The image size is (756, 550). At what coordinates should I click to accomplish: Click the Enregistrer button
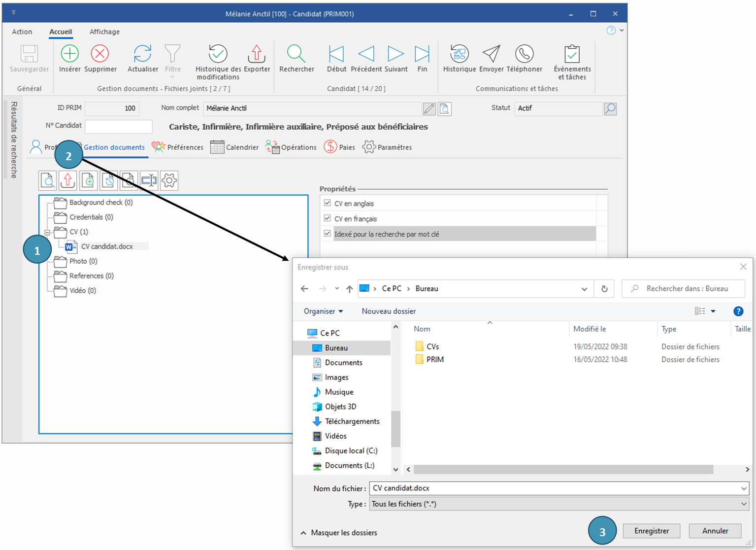coord(651,531)
